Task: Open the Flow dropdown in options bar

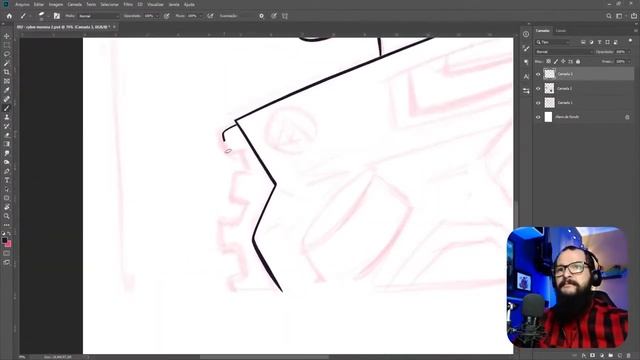Action: click(x=200, y=16)
